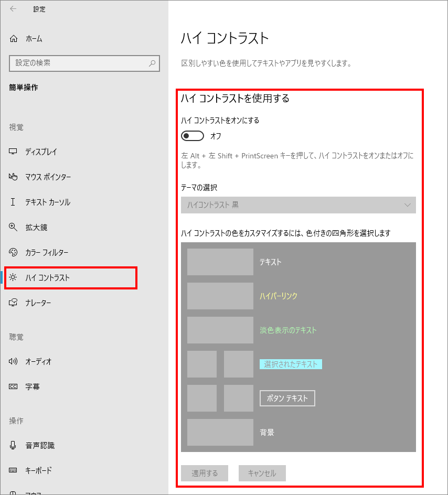Click the キャンセル button
The height and width of the screenshot is (495, 448).
tap(262, 473)
